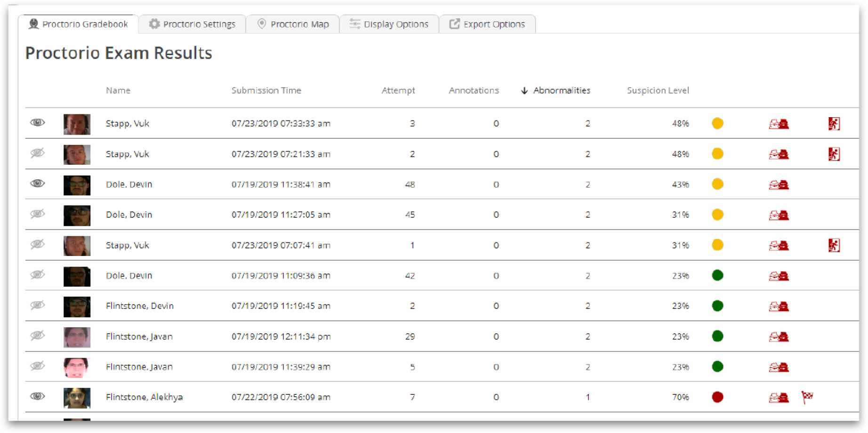The width and height of the screenshot is (868, 433).
Task: Click the gear icon on Proctorio Settings tab
Action: pos(154,24)
